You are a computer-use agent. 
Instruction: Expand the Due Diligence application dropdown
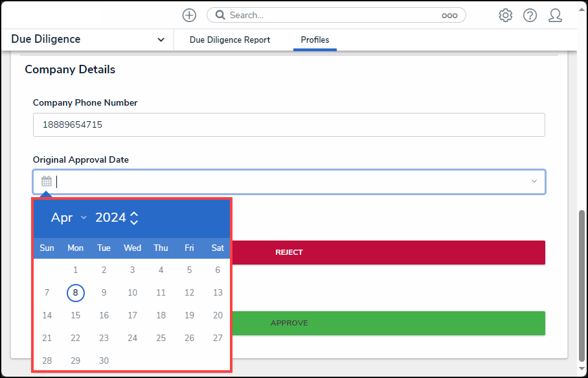tap(161, 40)
